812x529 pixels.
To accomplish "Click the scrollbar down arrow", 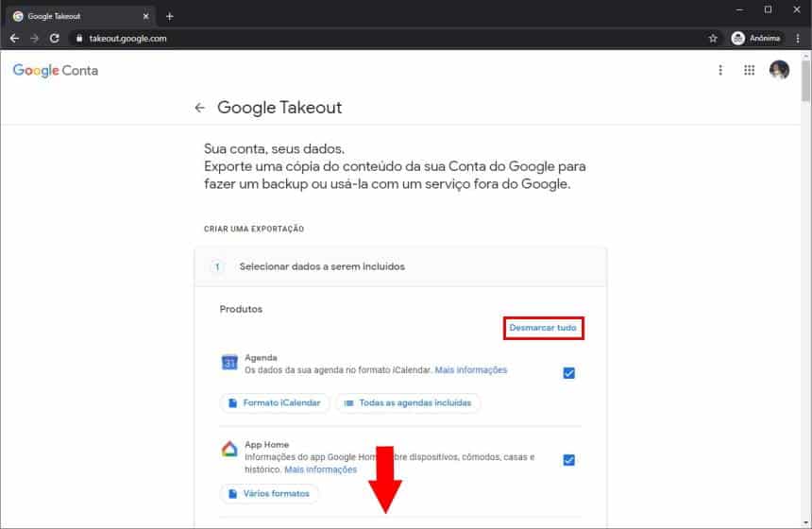I will click(805, 523).
